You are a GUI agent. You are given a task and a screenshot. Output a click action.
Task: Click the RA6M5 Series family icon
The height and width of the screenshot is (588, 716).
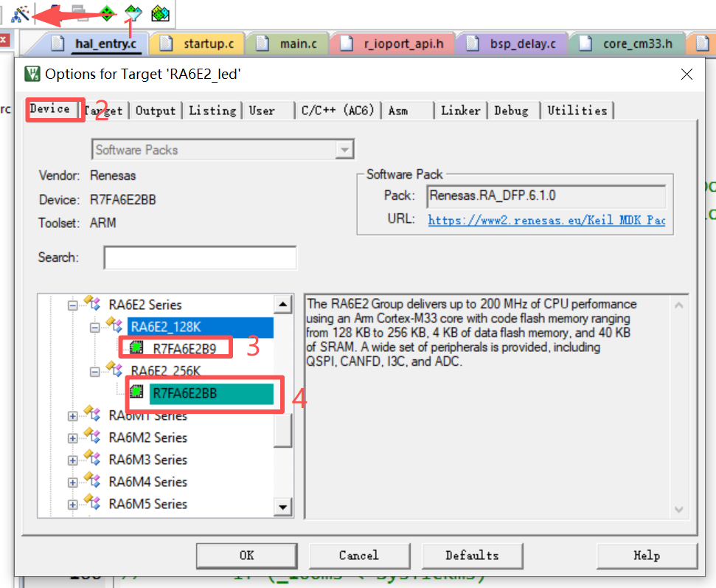(91, 502)
